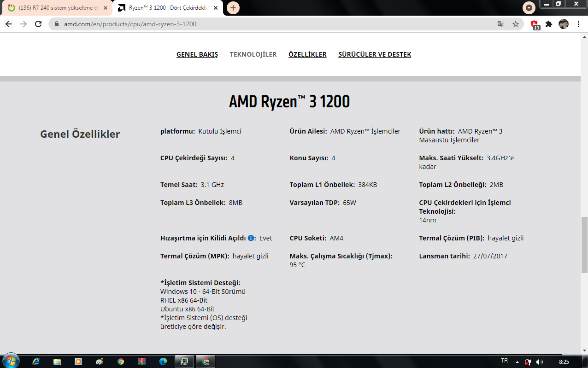Open the Paint taskbar icon
The height and width of the screenshot is (368, 588).
[100, 362]
